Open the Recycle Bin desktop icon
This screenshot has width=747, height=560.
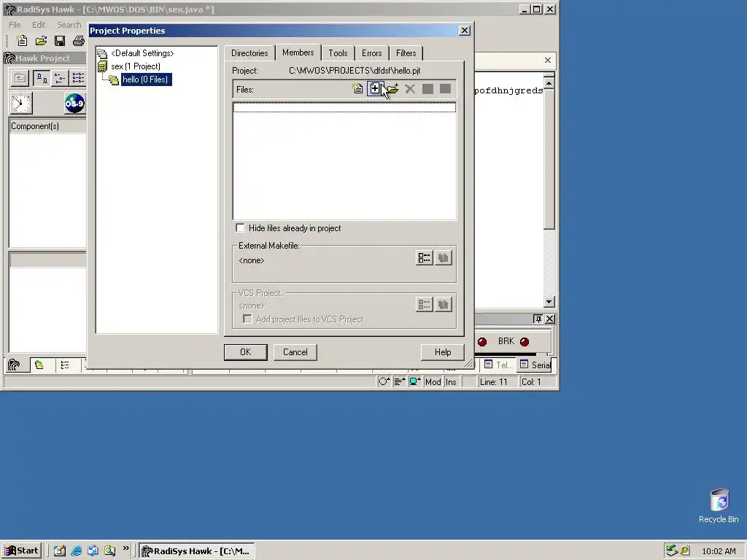point(719,506)
